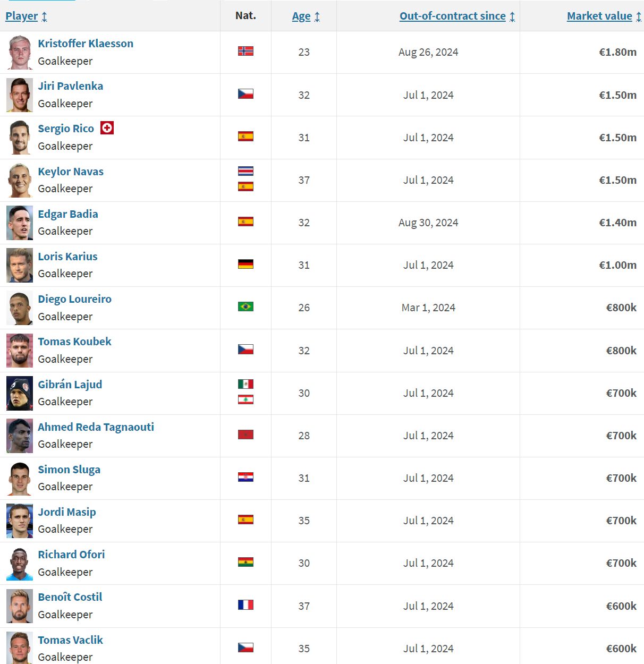Sort by Out-of-contract since column
The width and height of the screenshot is (644, 664).
click(453, 16)
